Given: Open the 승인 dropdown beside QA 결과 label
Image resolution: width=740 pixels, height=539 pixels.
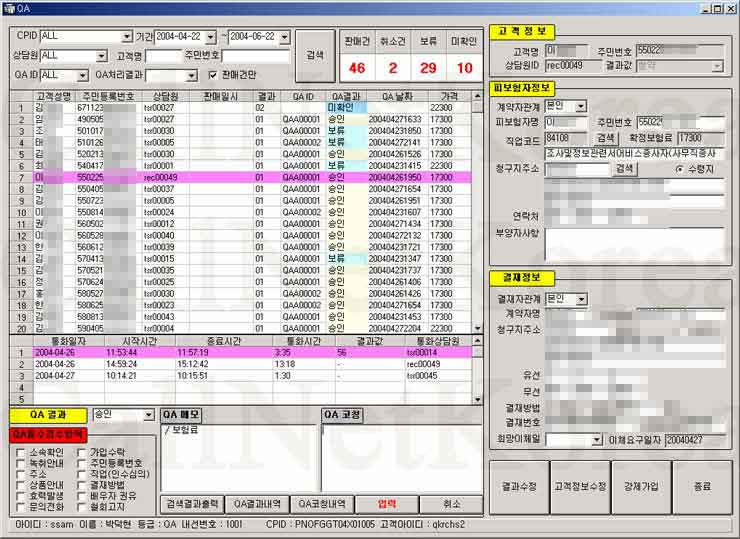Looking at the screenshot, I should [x=149, y=414].
